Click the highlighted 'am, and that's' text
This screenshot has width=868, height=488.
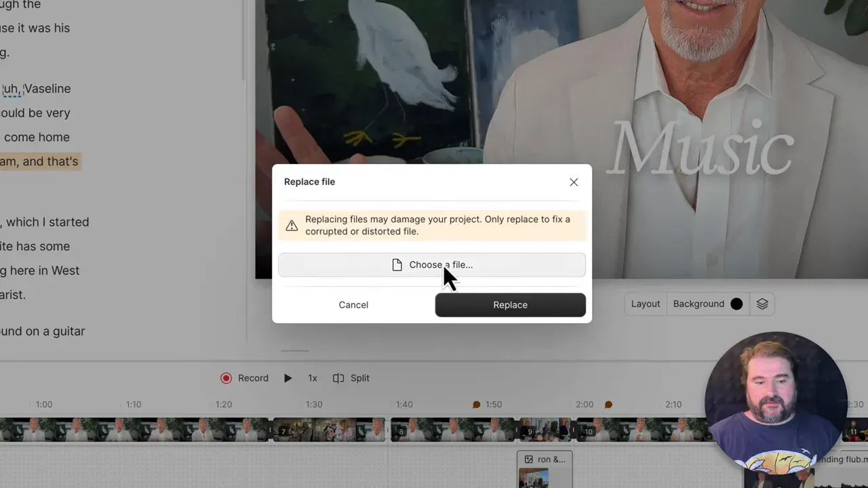(39, 161)
